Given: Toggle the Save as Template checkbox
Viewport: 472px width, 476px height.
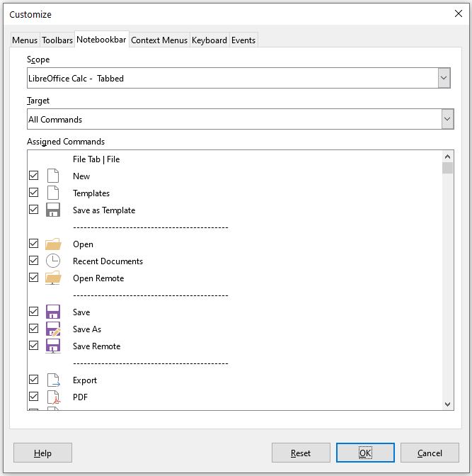Looking at the screenshot, I should [x=34, y=210].
